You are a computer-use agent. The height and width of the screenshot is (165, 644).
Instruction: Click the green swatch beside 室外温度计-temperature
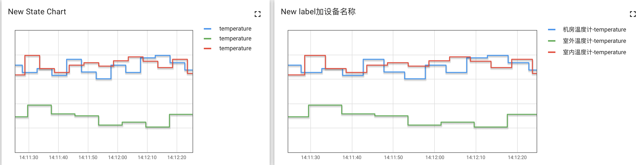click(x=552, y=41)
